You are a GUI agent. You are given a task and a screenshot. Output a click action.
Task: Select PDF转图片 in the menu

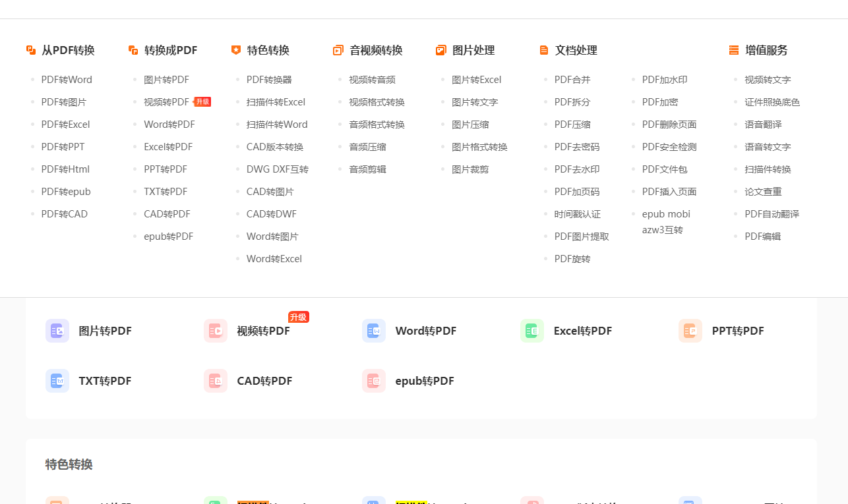[64, 102]
